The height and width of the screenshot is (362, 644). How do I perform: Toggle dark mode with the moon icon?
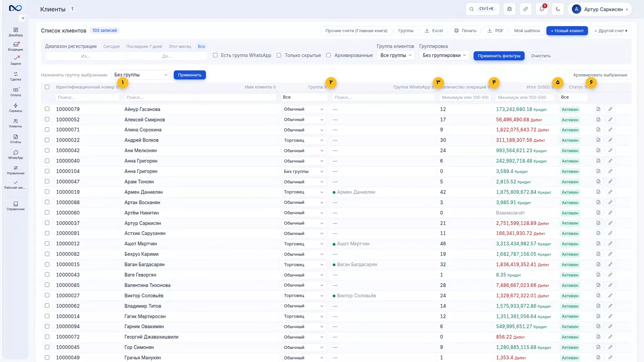pyautogui.click(x=558, y=9)
